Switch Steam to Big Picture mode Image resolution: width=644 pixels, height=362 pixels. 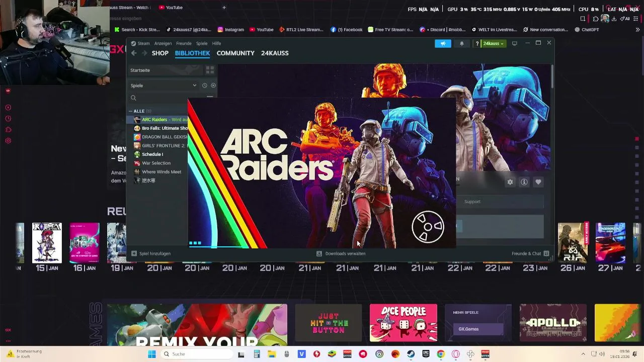tap(514, 43)
